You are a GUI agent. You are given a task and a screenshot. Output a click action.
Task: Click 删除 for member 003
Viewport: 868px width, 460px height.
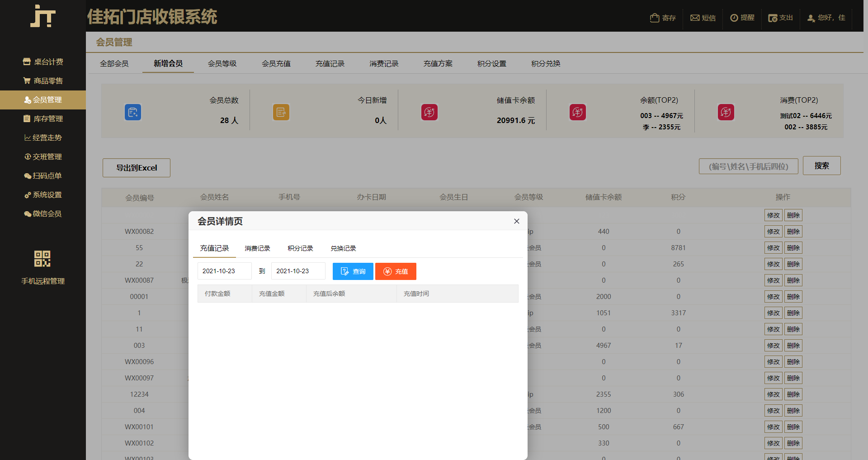(793, 346)
